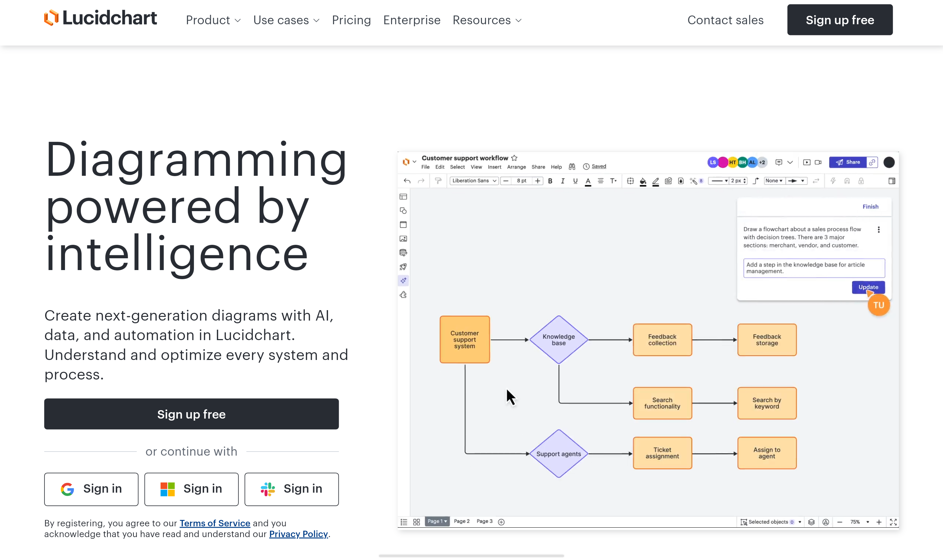Image resolution: width=943 pixels, height=560 pixels.
Task: Click the fullscreen expand icon
Action: [893, 522]
